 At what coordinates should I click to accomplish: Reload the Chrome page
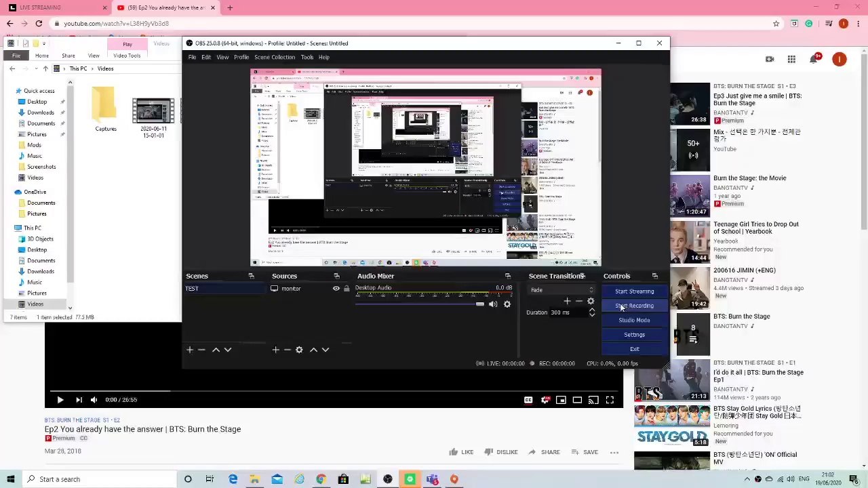click(x=39, y=23)
